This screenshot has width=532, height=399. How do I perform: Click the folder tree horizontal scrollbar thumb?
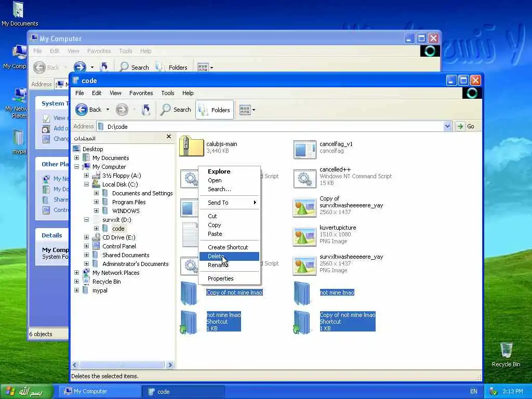click(122, 365)
